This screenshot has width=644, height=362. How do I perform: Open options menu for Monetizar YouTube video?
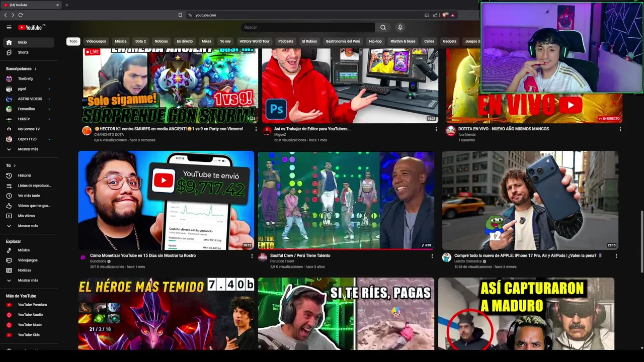(x=252, y=256)
